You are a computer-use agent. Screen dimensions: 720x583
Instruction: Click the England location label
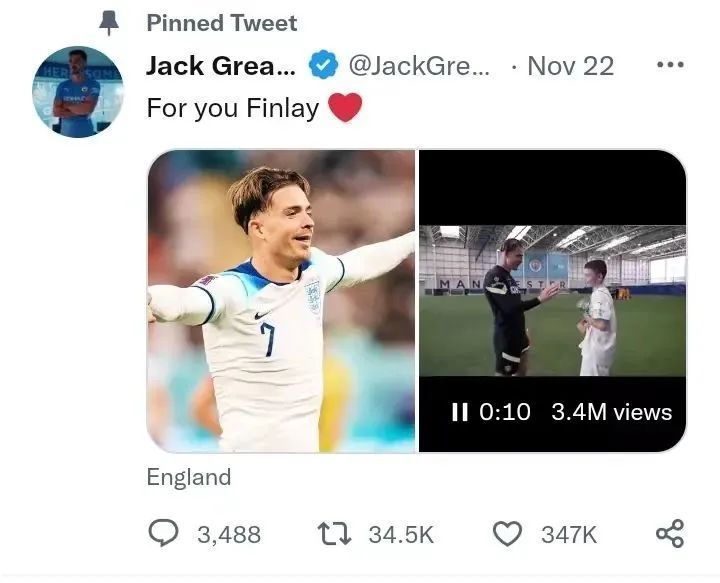[189, 477]
